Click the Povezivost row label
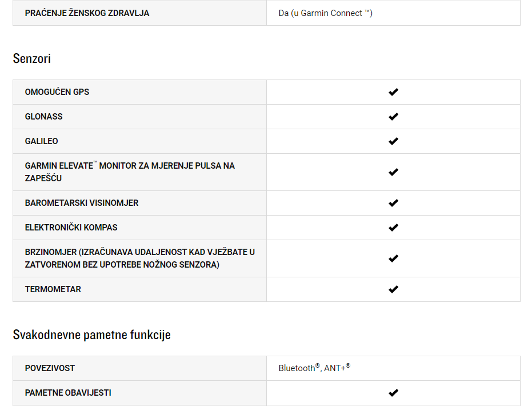The image size is (532, 406). point(50,368)
